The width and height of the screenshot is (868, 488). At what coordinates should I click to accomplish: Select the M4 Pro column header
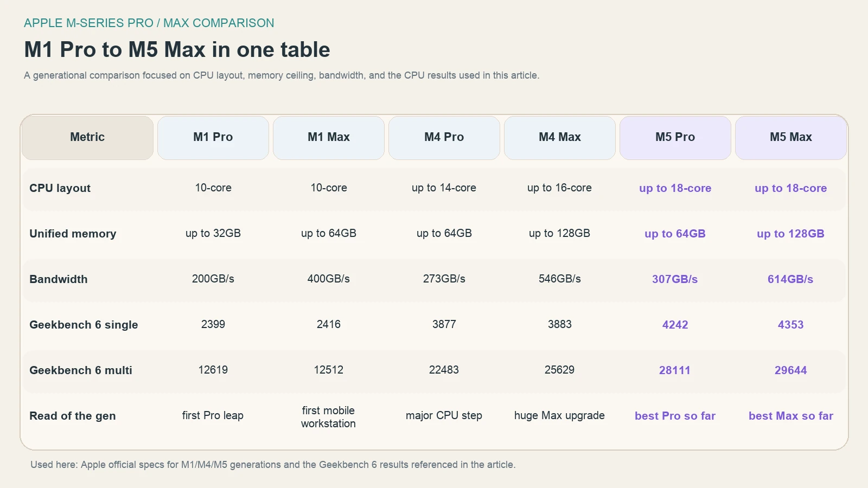444,137
